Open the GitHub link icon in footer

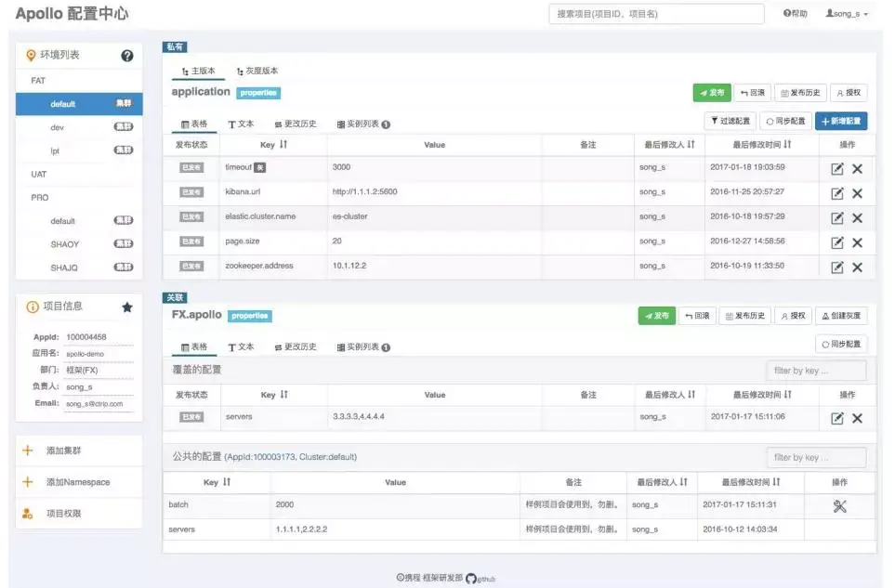pos(471,579)
